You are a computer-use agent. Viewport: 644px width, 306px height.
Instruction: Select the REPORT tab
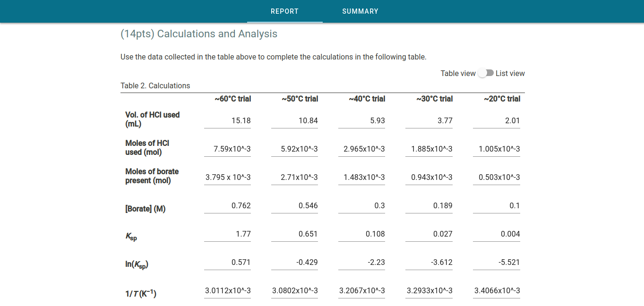tap(284, 11)
